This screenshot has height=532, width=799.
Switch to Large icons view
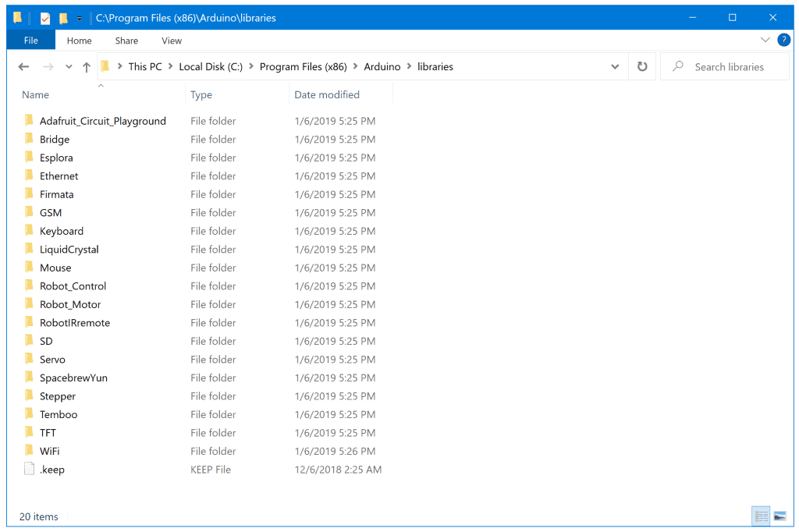(x=779, y=516)
